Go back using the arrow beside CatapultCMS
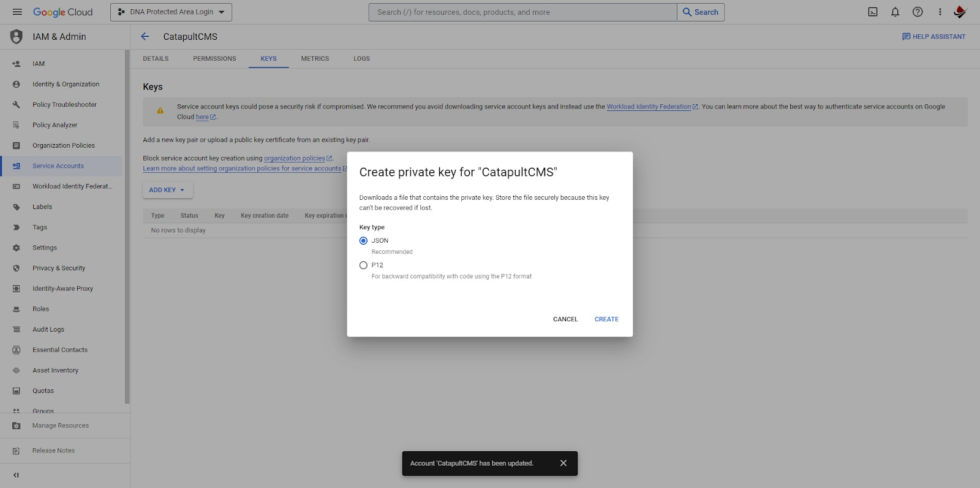 tap(145, 37)
